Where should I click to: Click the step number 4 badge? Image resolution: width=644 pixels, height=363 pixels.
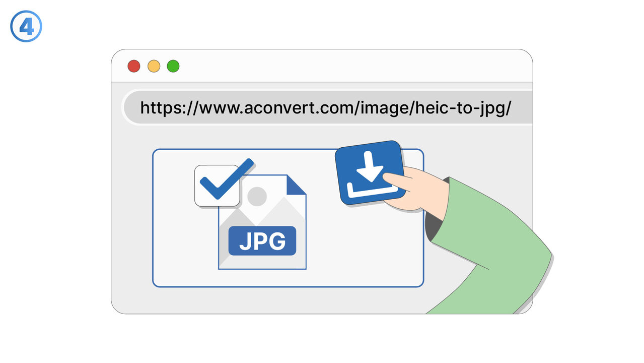[26, 26]
